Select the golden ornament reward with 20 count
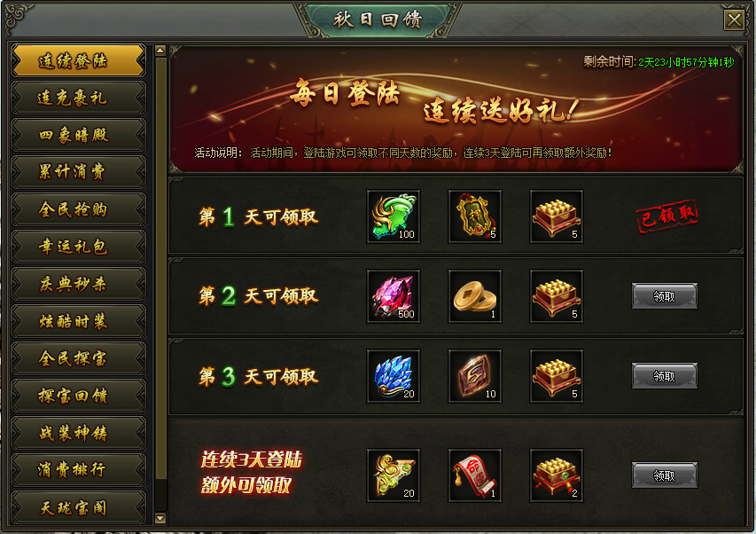The height and width of the screenshot is (534, 756). 394,475
